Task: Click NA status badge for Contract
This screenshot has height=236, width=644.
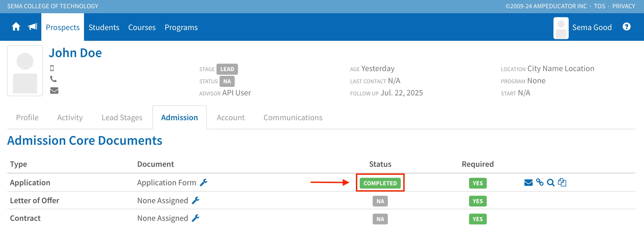Action: point(380,219)
